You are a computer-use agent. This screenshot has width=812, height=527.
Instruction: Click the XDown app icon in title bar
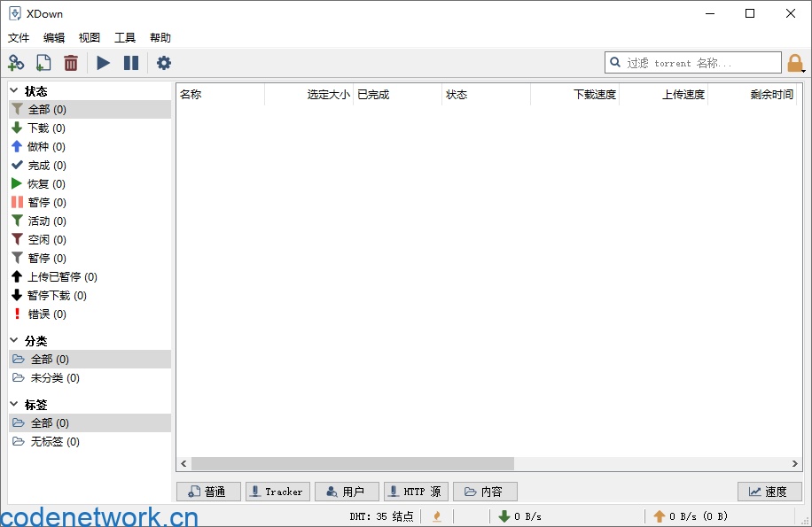(15, 13)
